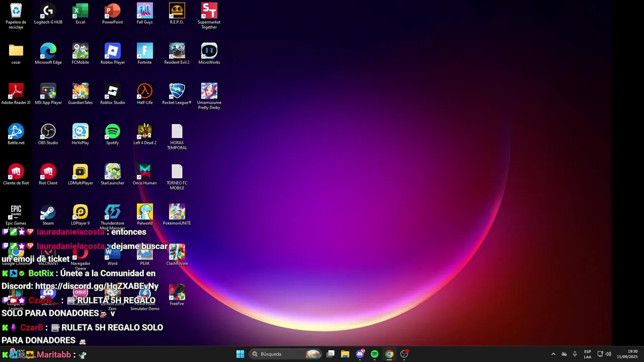Launch Logitech G HUB from the desktop
The image size is (644, 362).
click(x=48, y=14)
